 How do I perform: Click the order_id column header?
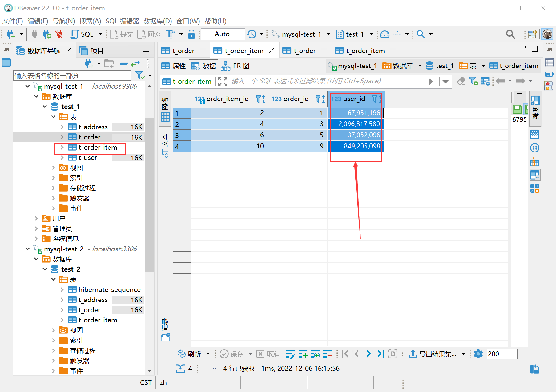[x=296, y=99]
